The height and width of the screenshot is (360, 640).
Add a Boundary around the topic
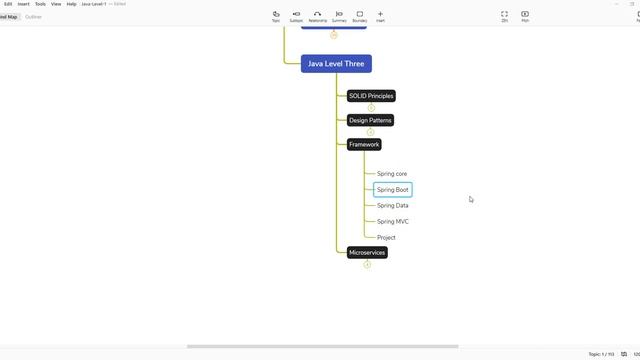pyautogui.click(x=360, y=16)
